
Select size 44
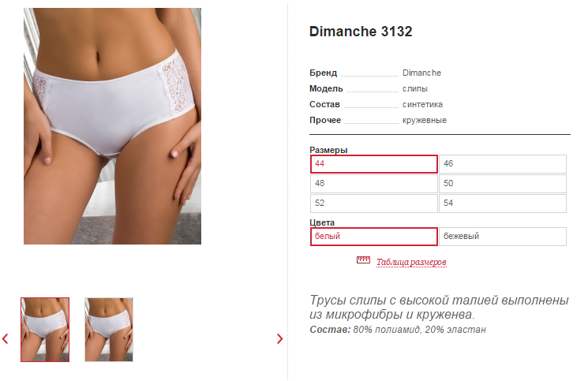[374, 164]
